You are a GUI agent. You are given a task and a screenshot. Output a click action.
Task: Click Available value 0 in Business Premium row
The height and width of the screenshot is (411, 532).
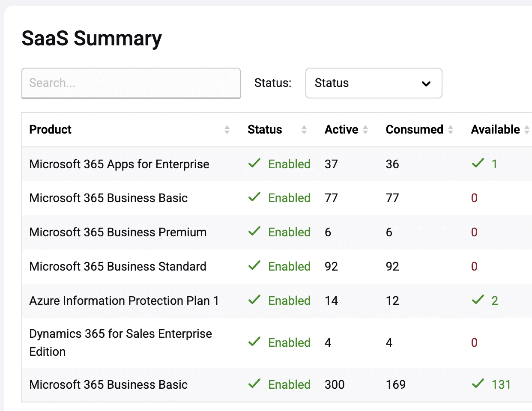pyautogui.click(x=474, y=232)
